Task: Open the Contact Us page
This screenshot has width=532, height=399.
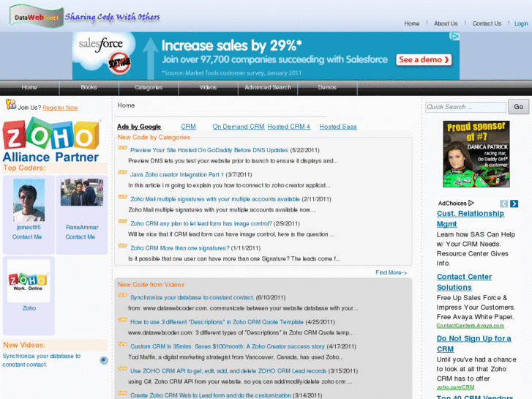Action: click(487, 23)
